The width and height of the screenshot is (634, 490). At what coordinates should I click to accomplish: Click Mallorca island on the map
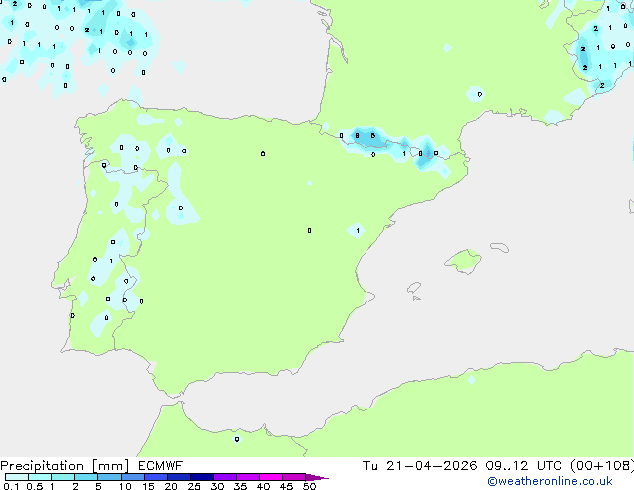[463, 261]
